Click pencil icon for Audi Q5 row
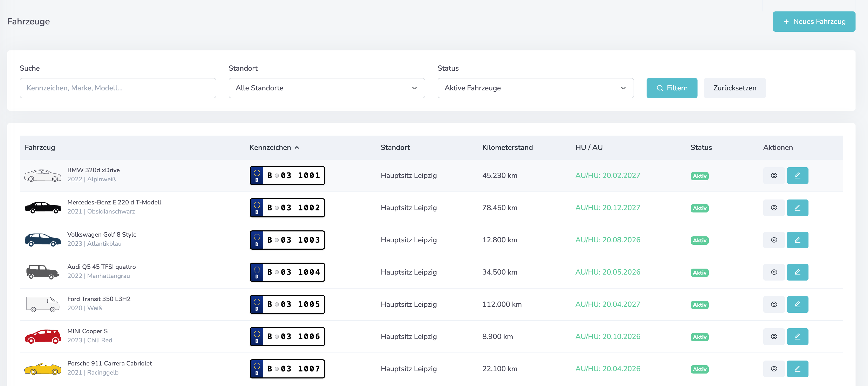This screenshot has height=386, width=868. (x=797, y=272)
